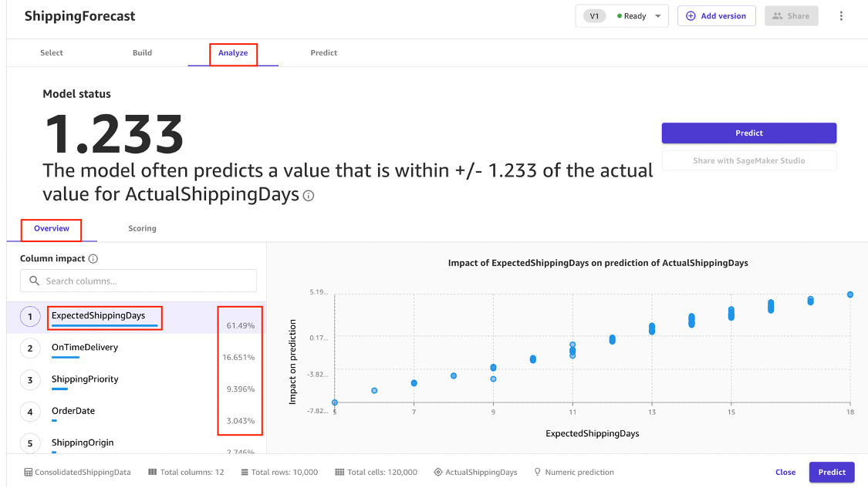Select the OnTimeDelivery column impact row
The width and height of the screenshot is (868, 488).
[x=85, y=348]
